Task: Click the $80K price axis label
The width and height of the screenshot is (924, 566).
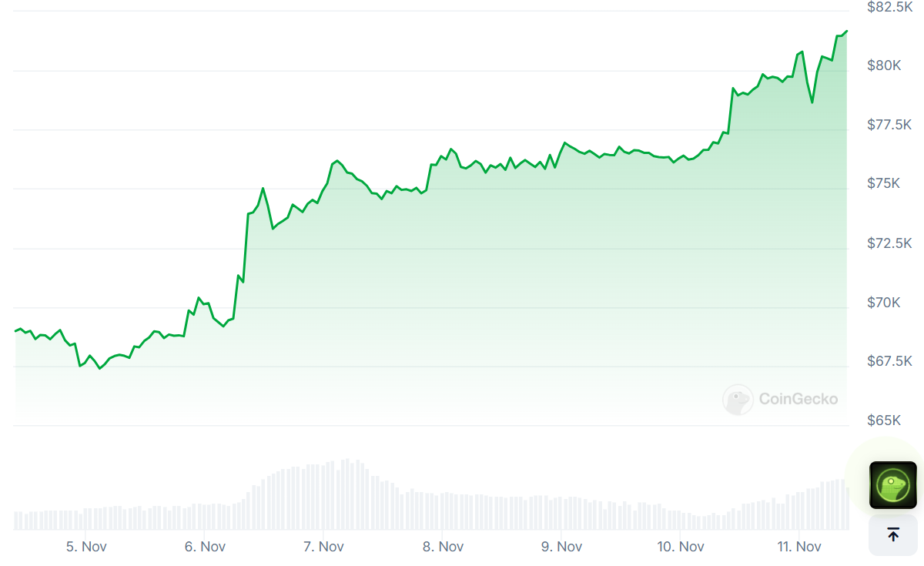Action: coord(884,65)
